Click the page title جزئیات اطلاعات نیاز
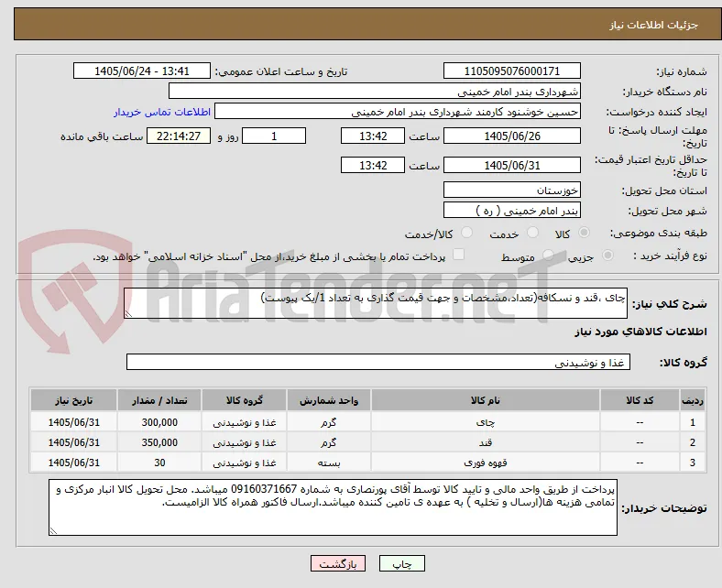The height and width of the screenshot is (588, 722). point(653,25)
